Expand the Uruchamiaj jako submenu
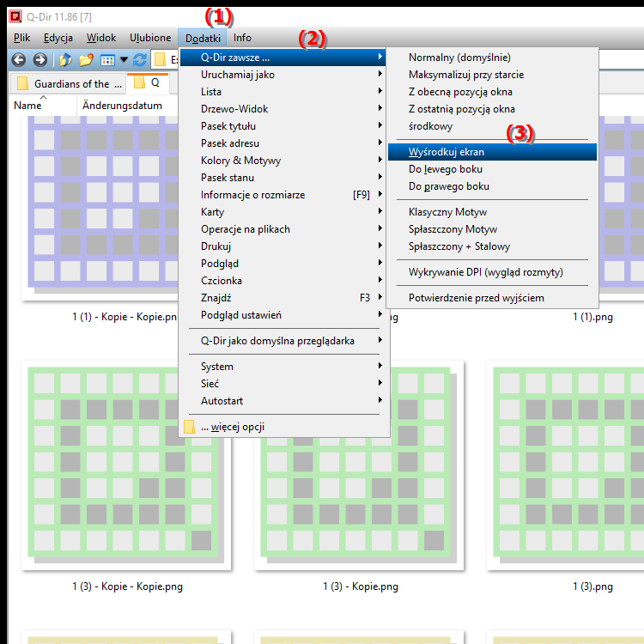Screen dimensions: 644x644 pyautogui.click(x=283, y=75)
